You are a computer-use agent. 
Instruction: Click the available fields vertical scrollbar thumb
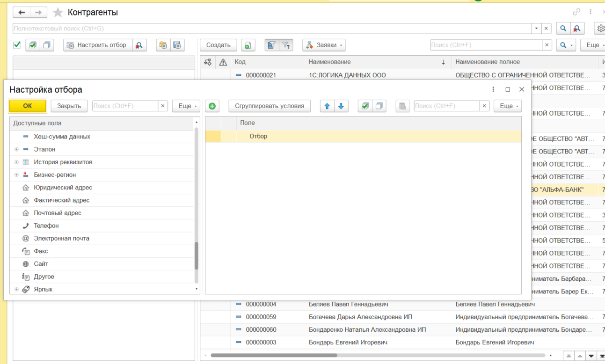197,255
